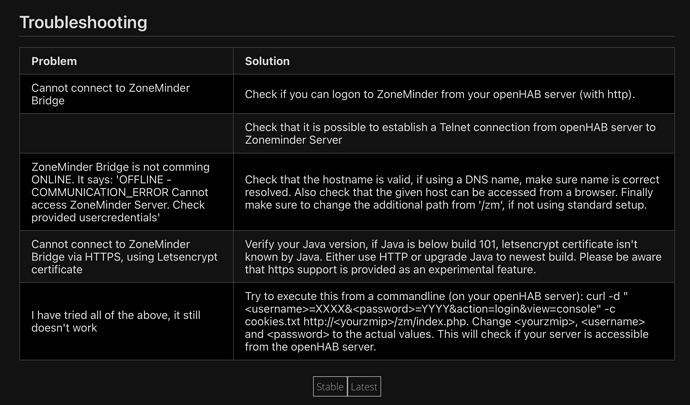Click the curl commandline solution text
The width and height of the screenshot is (690, 405).
[x=446, y=321]
